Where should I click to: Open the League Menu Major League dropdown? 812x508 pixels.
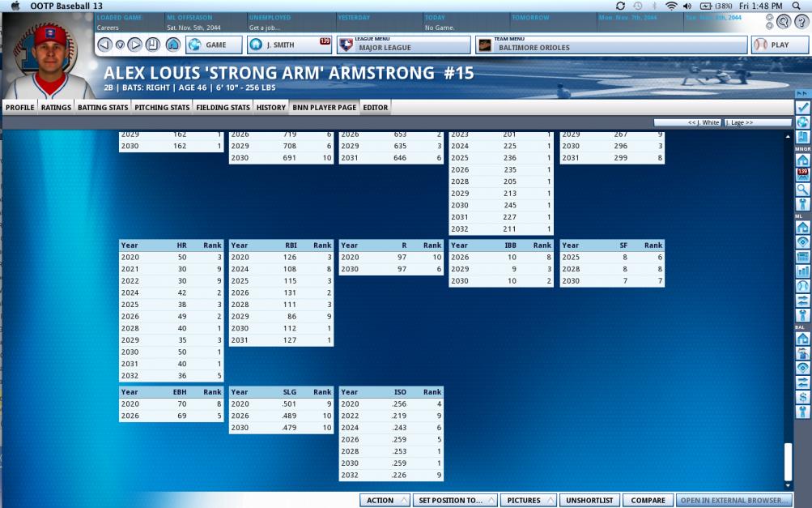pos(403,45)
